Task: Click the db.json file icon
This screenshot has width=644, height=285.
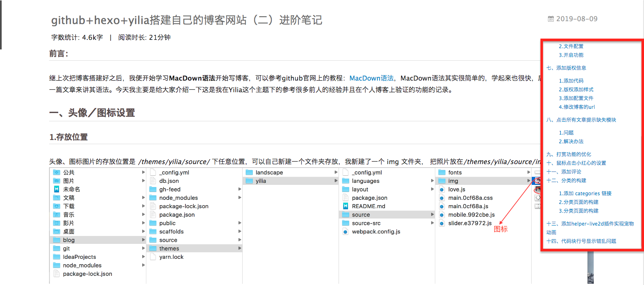Action: pyautogui.click(x=153, y=181)
